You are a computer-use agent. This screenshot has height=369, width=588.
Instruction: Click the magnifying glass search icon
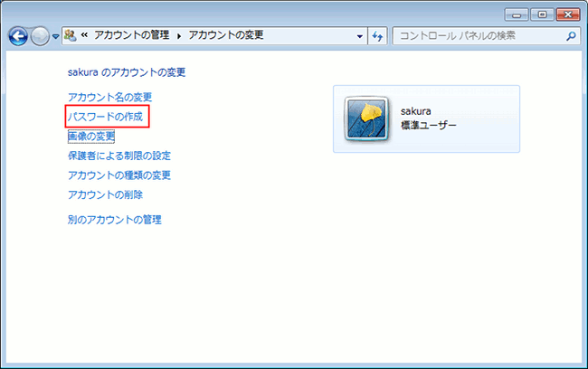click(570, 36)
